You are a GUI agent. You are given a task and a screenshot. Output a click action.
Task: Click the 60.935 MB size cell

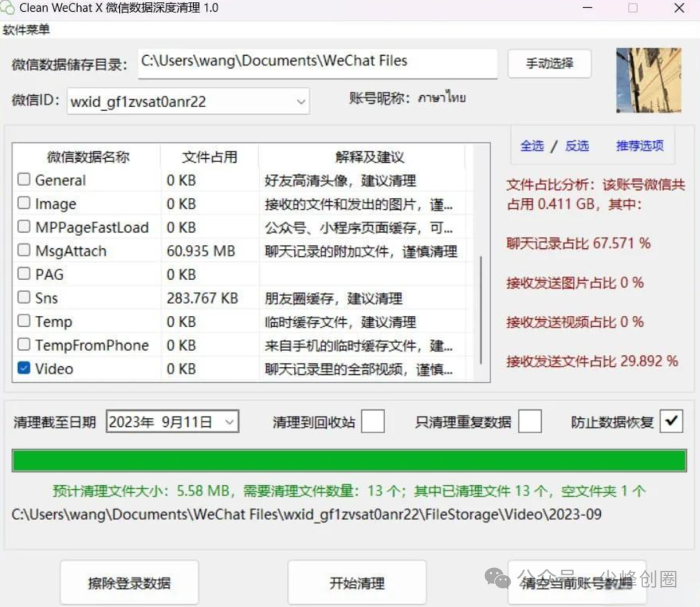point(201,251)
